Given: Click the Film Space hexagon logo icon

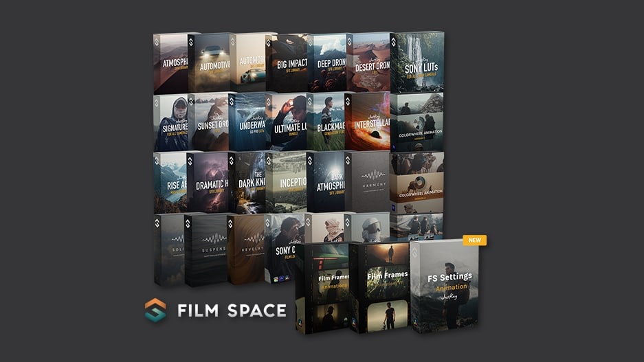Looking at the screenshot, I should pos(155,310).
